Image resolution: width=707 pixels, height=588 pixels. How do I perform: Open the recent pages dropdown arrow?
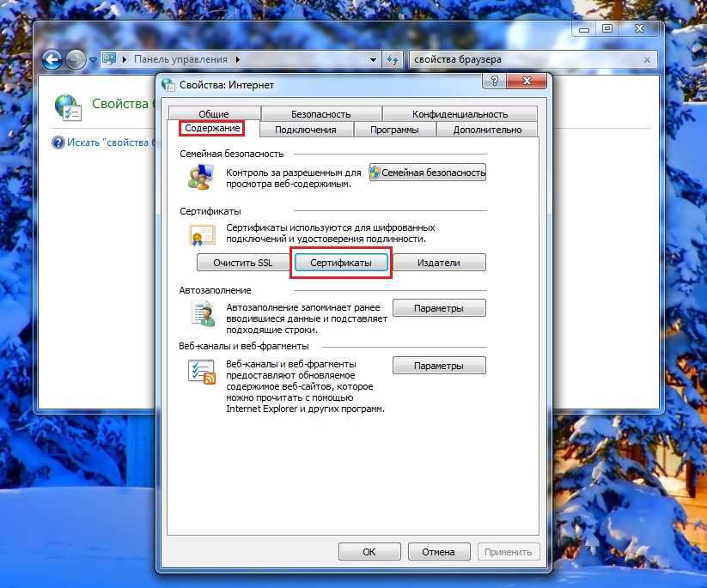[93, 60]
